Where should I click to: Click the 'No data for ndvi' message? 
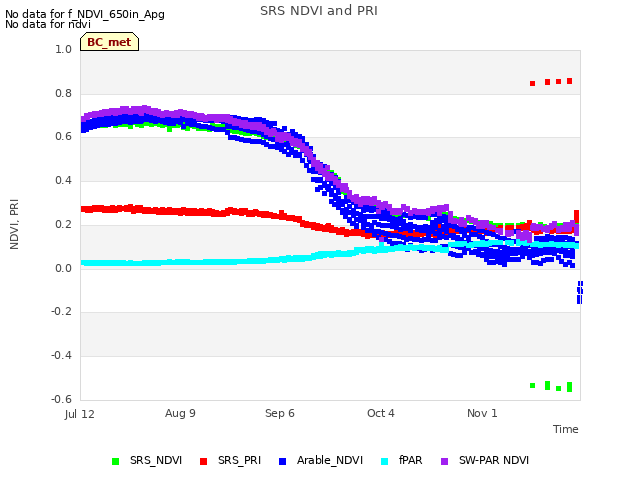pyautogui.click(x=48, y=24)
